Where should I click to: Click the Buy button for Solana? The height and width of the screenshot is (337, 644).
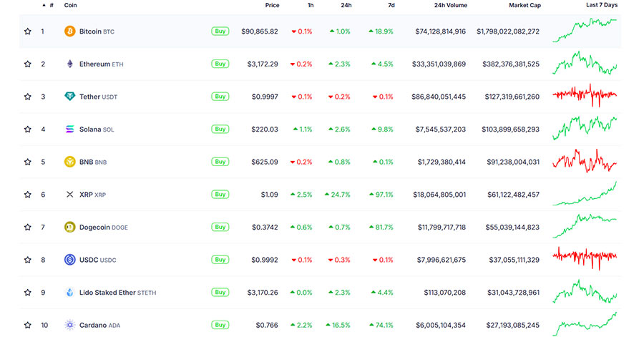pyautogui.click(x=220, y=129)
